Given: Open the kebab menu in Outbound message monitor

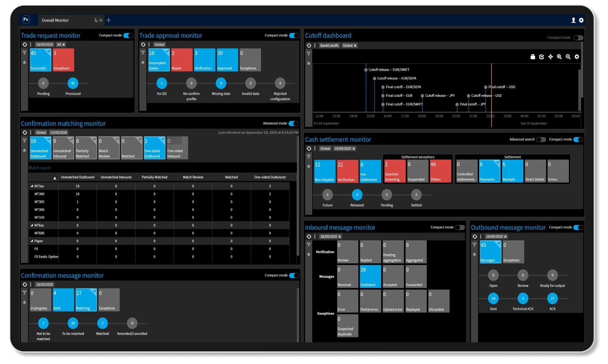Looking at the screenshot, I should point(481,236).
